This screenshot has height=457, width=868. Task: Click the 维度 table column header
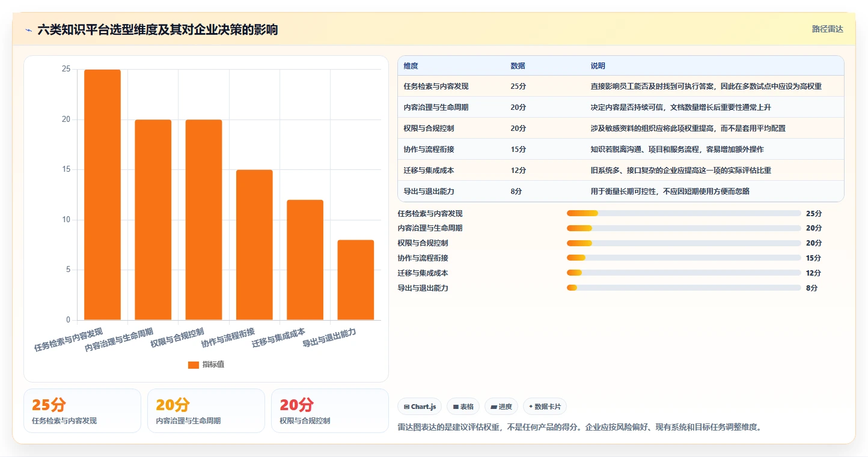click(x=411, y=65)
